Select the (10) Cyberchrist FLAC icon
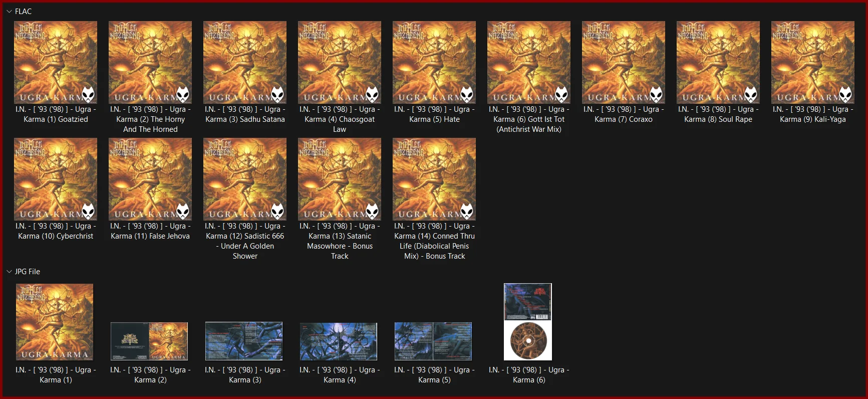 point(56,179)
